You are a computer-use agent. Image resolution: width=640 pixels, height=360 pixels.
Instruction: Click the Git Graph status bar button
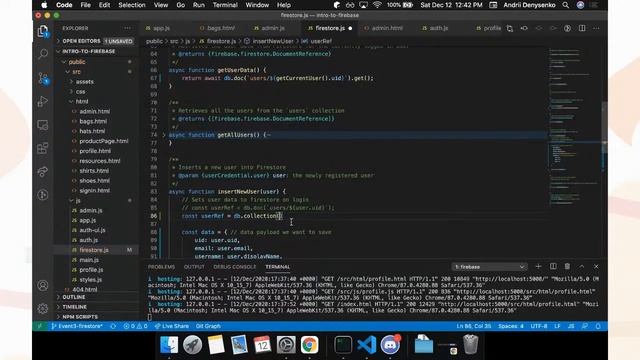[x=208, y=326]
